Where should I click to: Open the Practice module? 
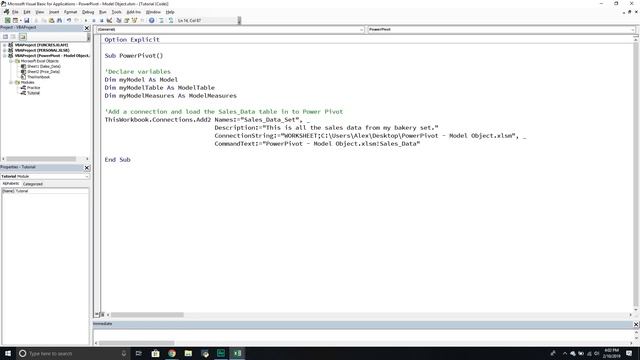[33, 87]
